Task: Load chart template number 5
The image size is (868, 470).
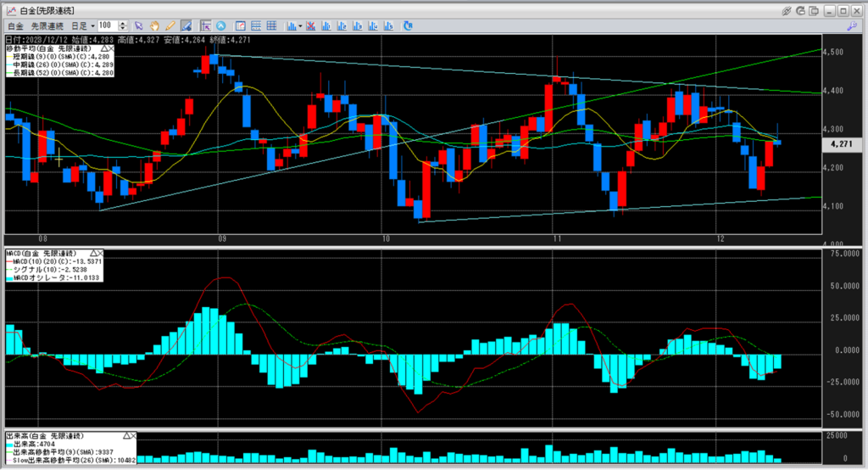Action: [388, 25]
